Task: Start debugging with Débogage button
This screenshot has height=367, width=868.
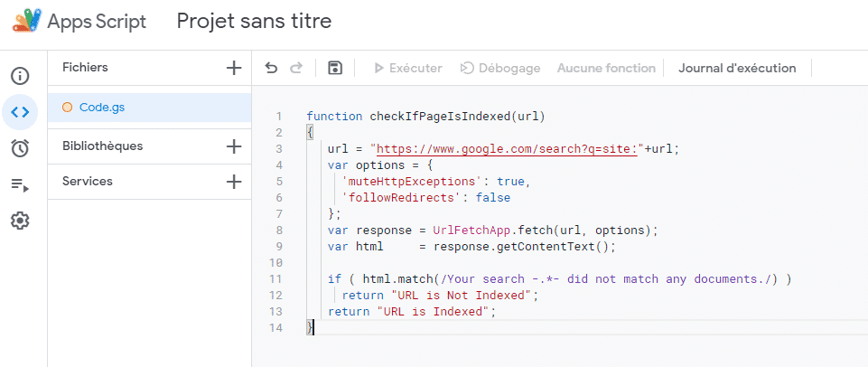Action: click(500, 68)
